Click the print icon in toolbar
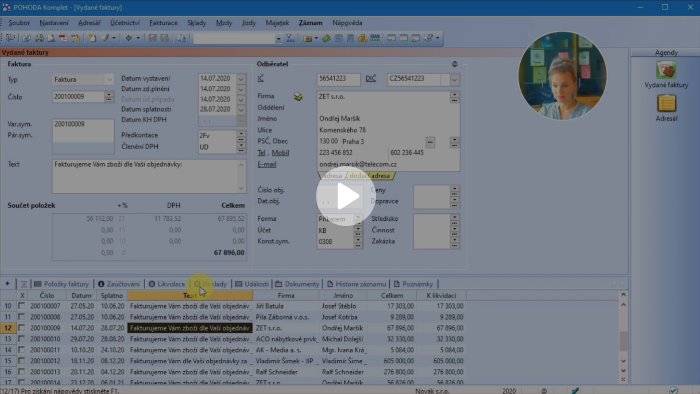 [39, 38]
